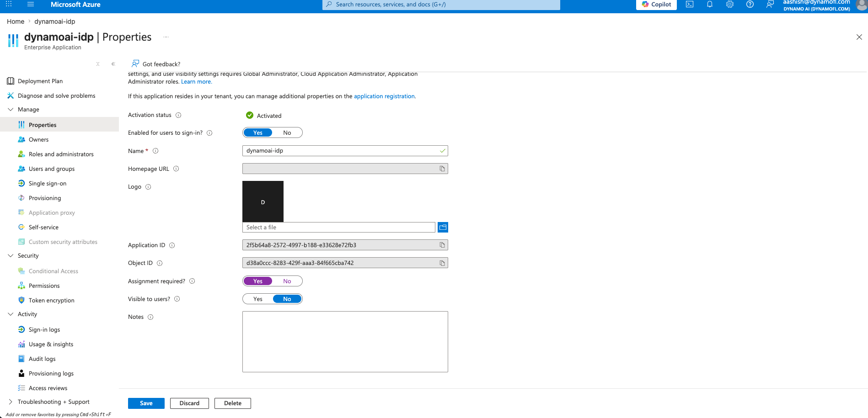Viewport: 868px width, 418px height.
Task: Open the notifications bell
Action: (x=710, y=4)
